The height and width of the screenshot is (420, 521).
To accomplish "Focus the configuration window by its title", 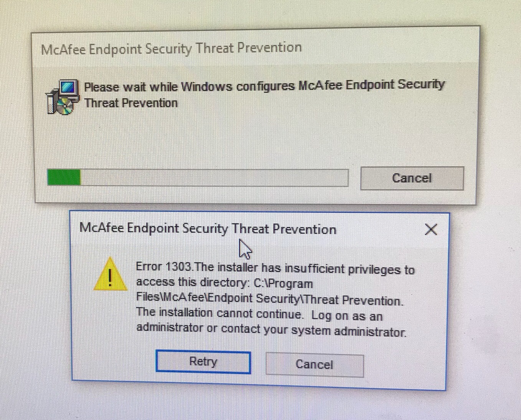I will 171,49.
